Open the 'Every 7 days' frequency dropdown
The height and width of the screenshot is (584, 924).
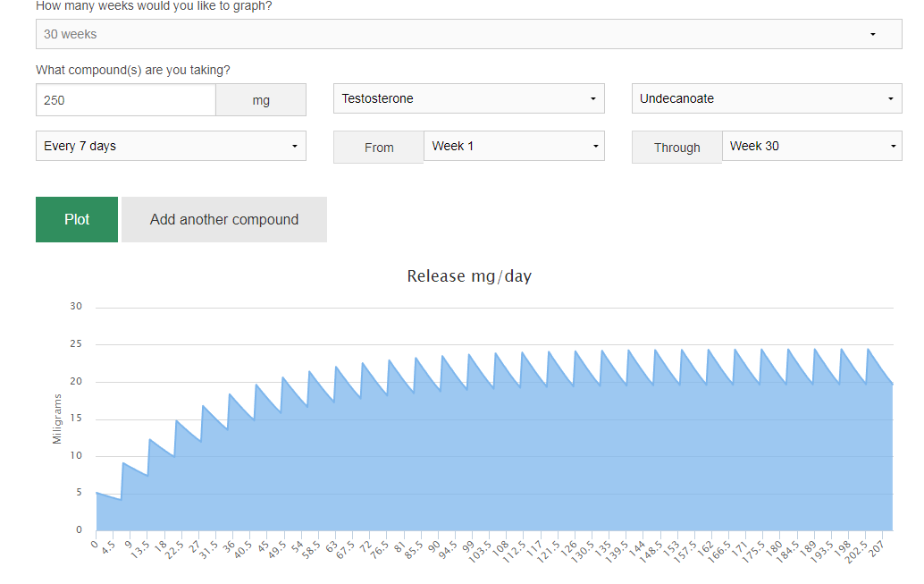coord(170,146)
